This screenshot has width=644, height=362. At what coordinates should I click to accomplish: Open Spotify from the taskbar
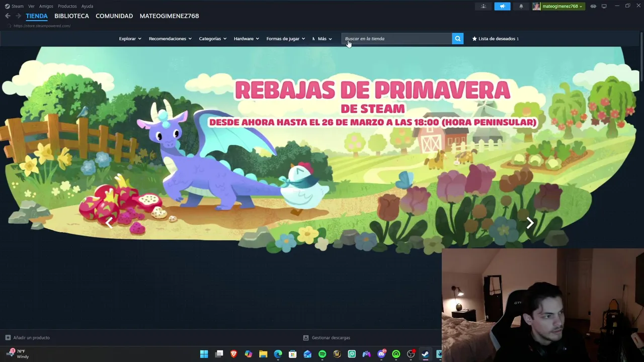pyautogui.click(x=322, y=354)
